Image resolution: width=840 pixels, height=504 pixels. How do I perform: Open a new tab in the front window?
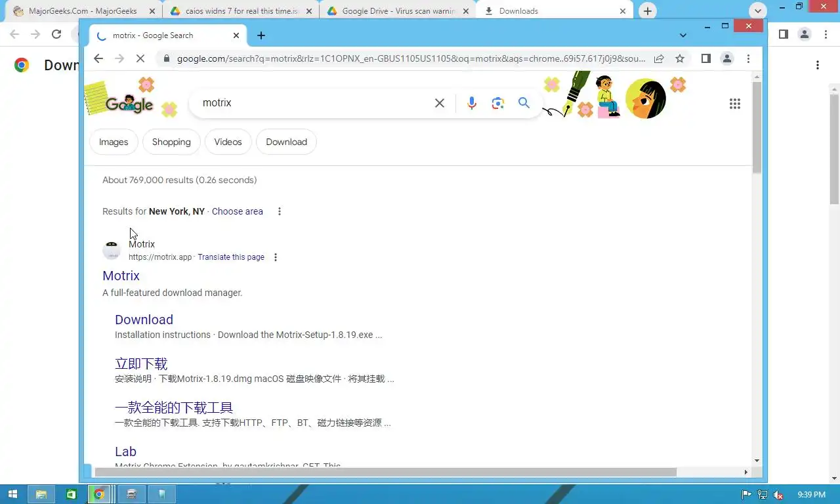261,35
